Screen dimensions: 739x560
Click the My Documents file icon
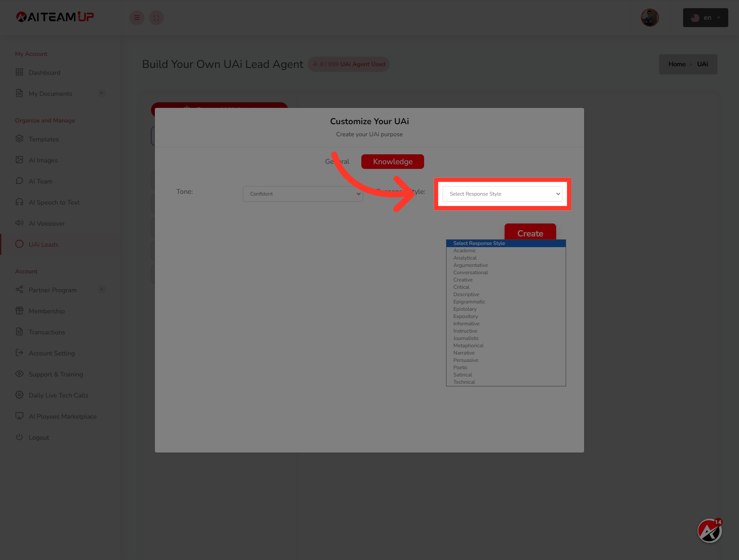coord(19,93)
